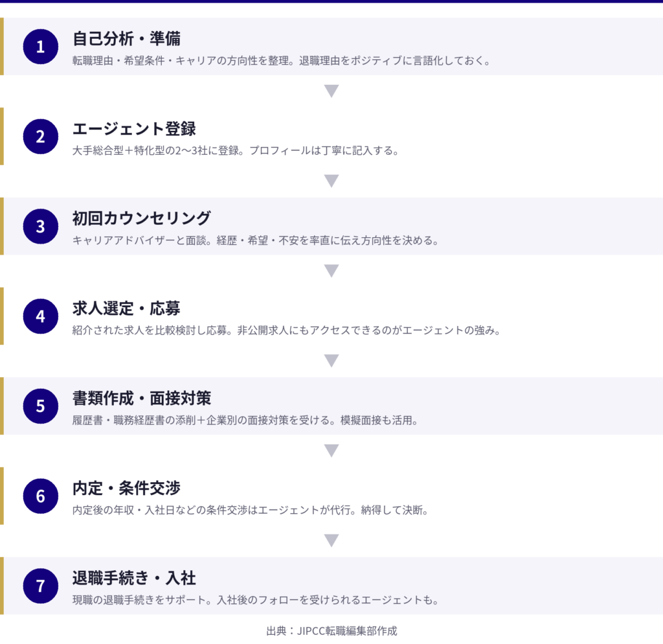Image resolution: width=663 pixels, height=644 pixels.
Task: Select the number 7 circle badge
Action: [x=41, y=586]
